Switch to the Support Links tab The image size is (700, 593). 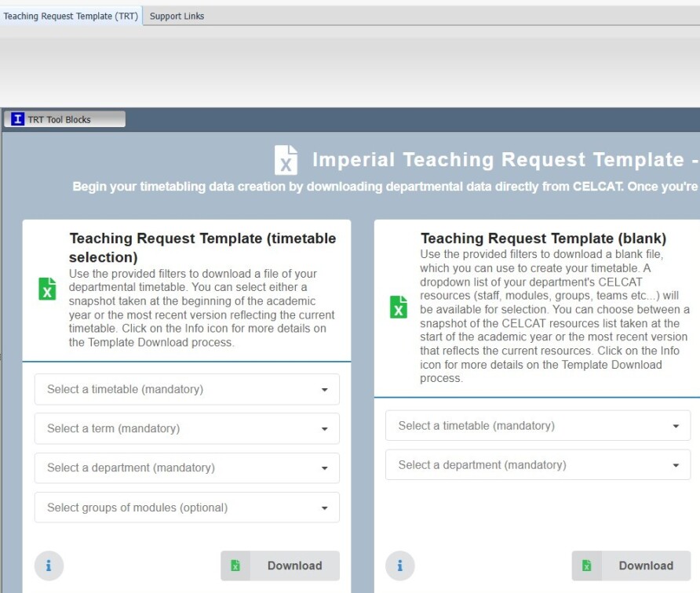click(177, 16)
